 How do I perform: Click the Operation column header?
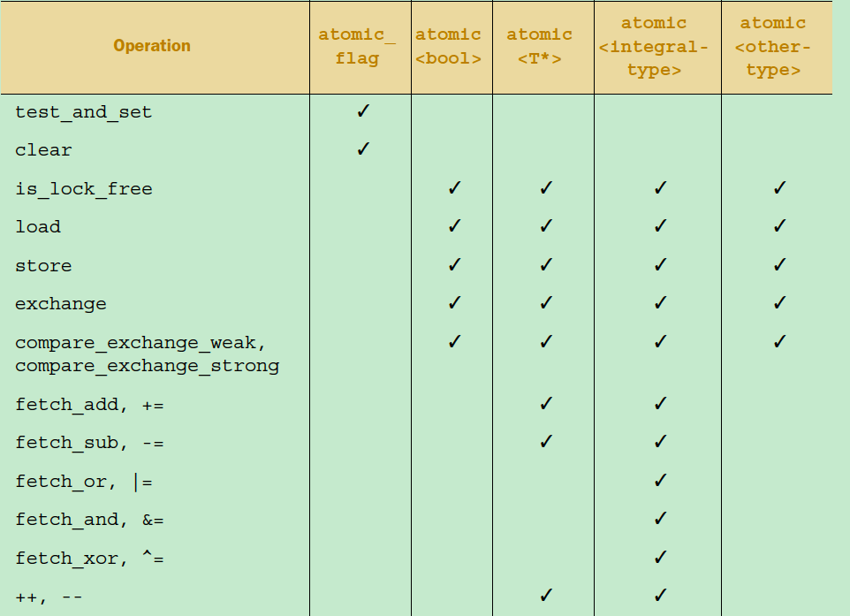point(152,46)
